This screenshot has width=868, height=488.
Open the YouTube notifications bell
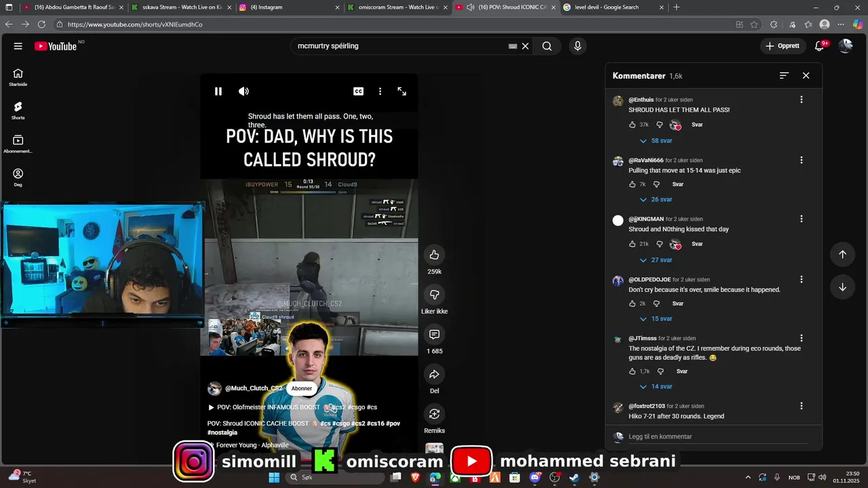[x=820, y=46]
